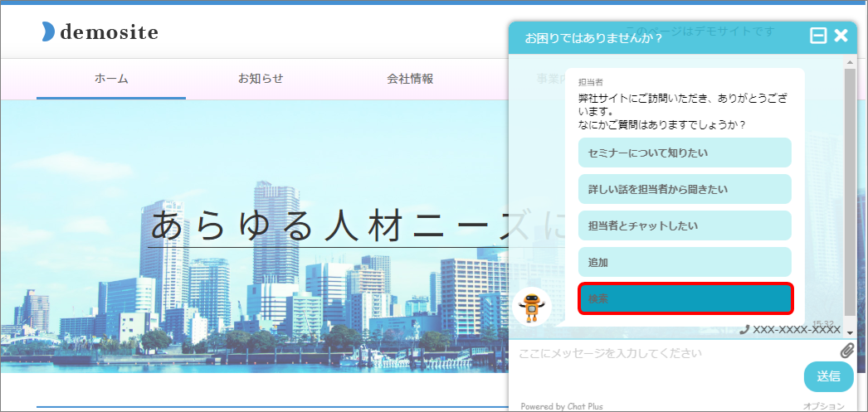Screen dimensions: 868x412
Task: Select the 追加 chat option
Action: [685, 262]
